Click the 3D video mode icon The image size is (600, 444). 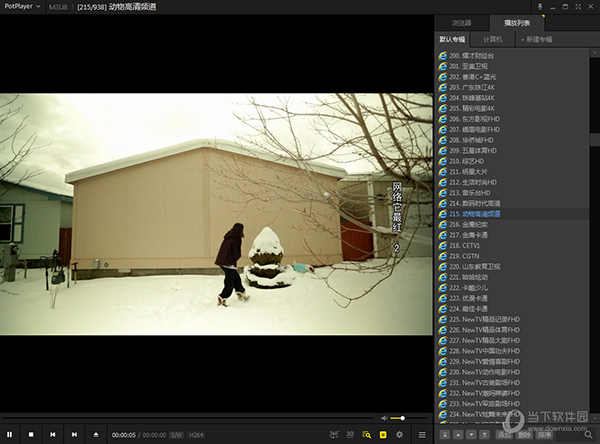(350, 434)
